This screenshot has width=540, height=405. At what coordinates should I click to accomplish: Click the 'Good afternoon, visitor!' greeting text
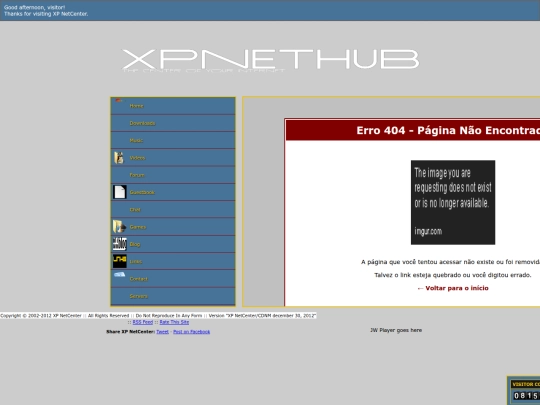(x=34, y=7)
